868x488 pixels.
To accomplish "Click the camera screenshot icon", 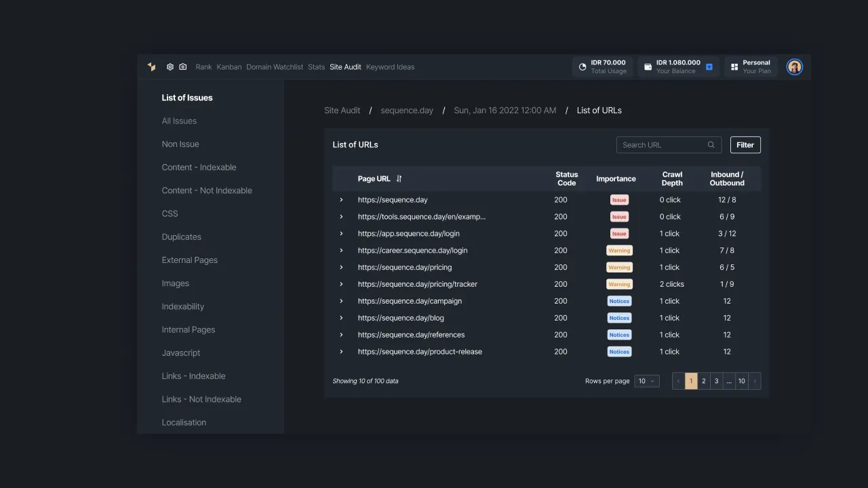I will coord(182,67).
